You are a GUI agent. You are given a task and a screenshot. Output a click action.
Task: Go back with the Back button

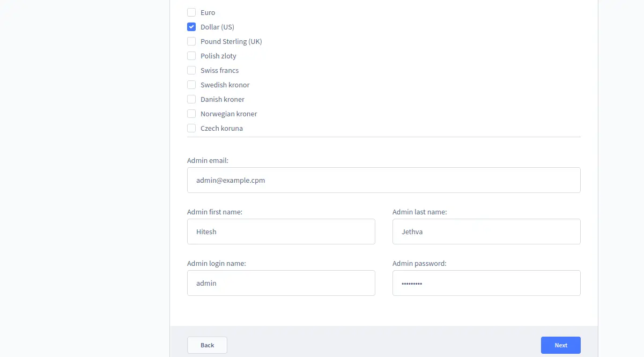coord(207,345)
